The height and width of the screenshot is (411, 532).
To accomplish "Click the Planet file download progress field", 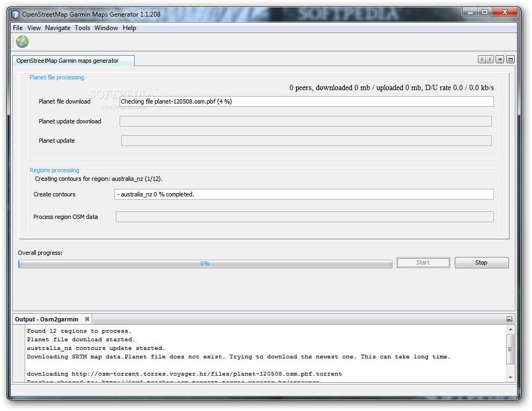I will coord(307,101).
